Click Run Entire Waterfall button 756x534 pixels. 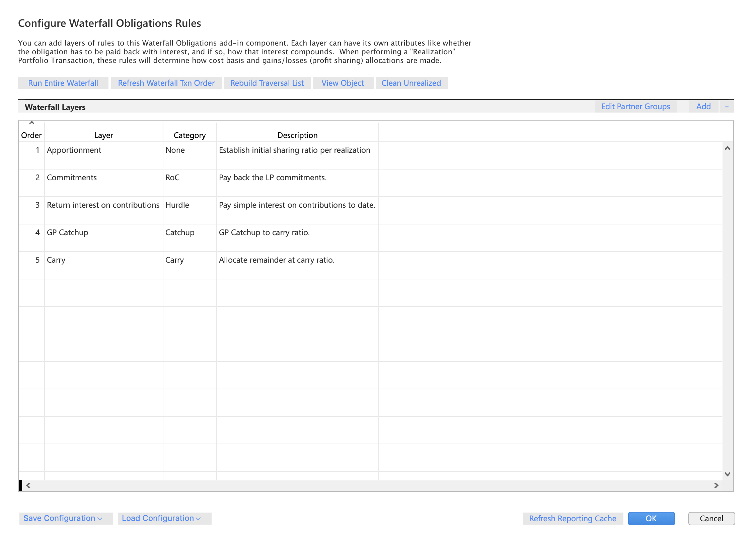[x=63, y=83]
